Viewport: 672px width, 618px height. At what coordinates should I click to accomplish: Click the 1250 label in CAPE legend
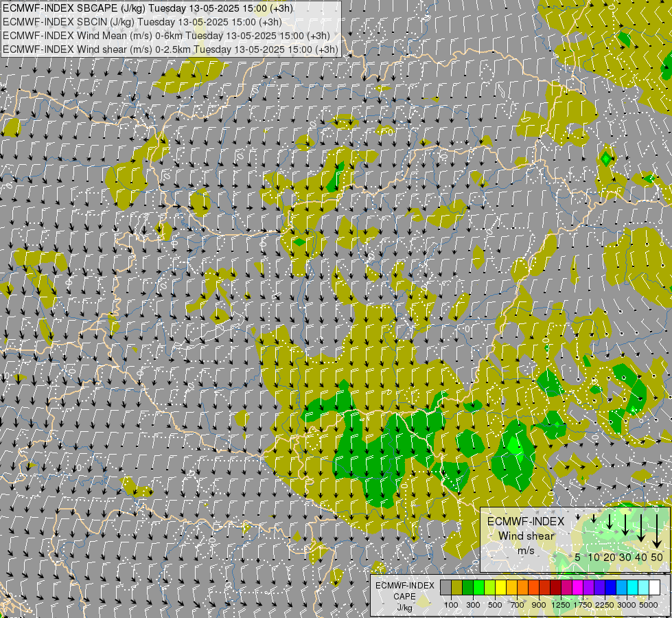pos(561,605)
